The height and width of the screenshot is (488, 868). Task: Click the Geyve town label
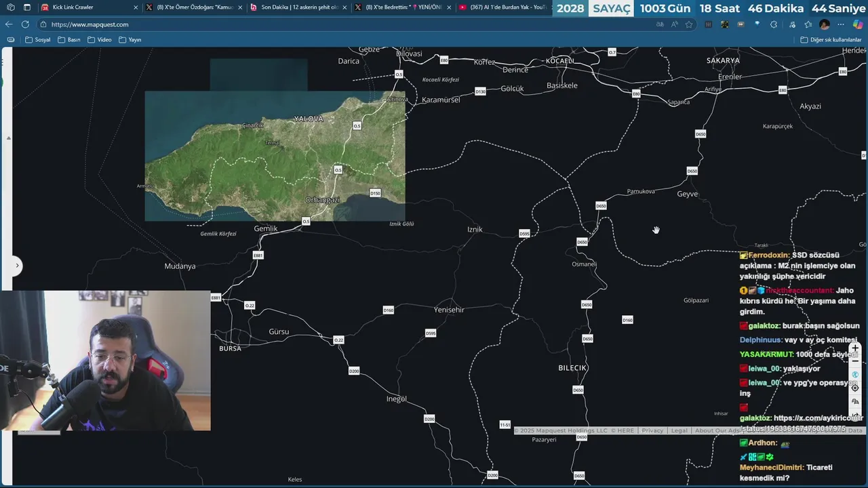[x=687, y=195]
